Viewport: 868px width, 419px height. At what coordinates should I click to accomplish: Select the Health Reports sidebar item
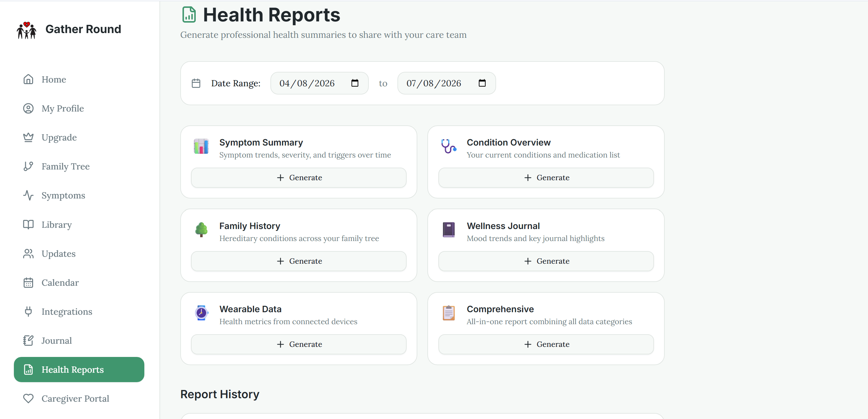point(79,370)
